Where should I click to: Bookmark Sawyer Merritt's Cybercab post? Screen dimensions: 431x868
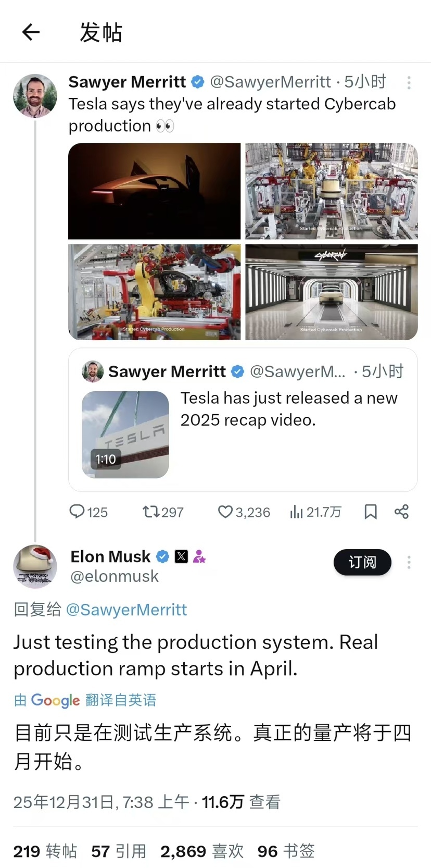[x=371, y=512]
